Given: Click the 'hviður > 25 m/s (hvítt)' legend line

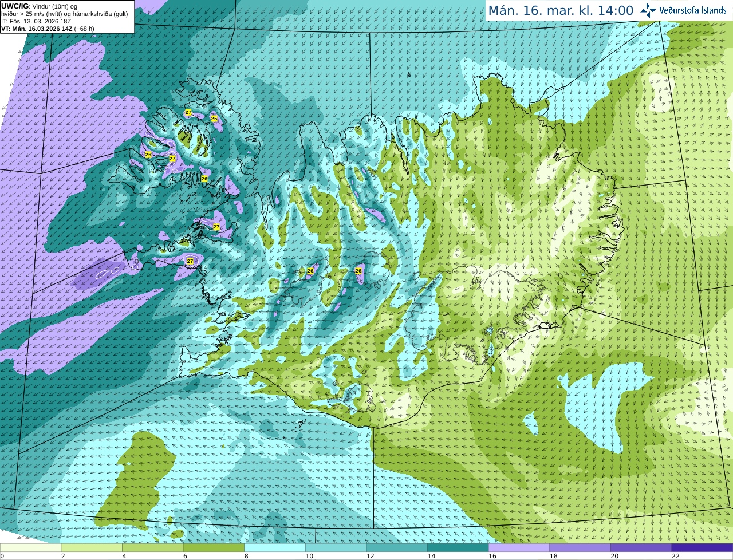Looking at the screenshot, I should [x=65, y=14].
